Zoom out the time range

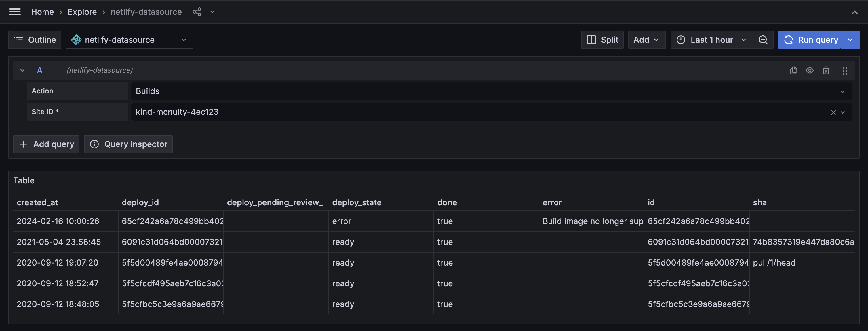coord(763,40)
